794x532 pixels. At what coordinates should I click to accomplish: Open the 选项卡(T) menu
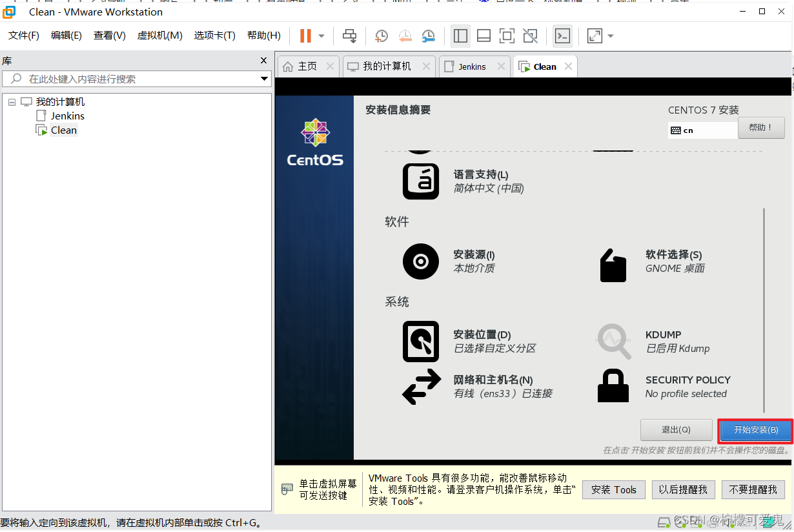coord(215,36)
